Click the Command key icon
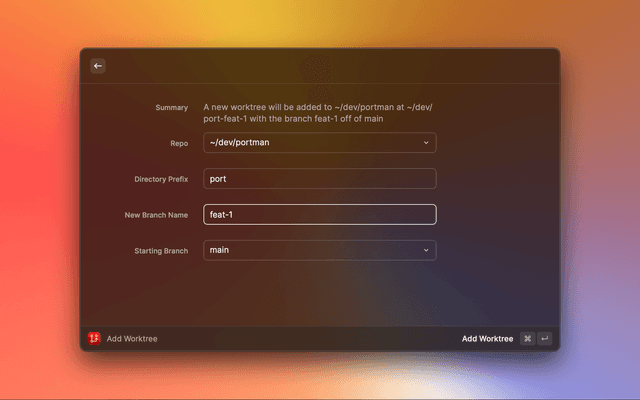 (527, 339)
